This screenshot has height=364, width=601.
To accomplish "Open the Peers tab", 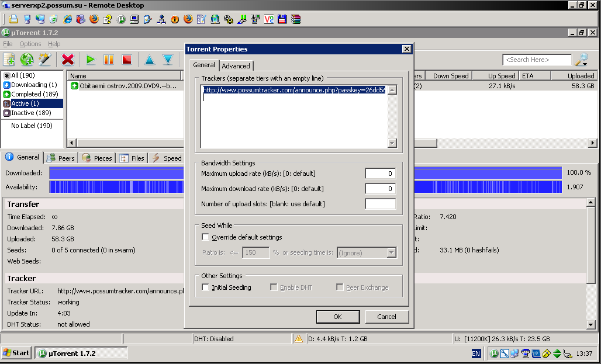I will coord(61,158).
